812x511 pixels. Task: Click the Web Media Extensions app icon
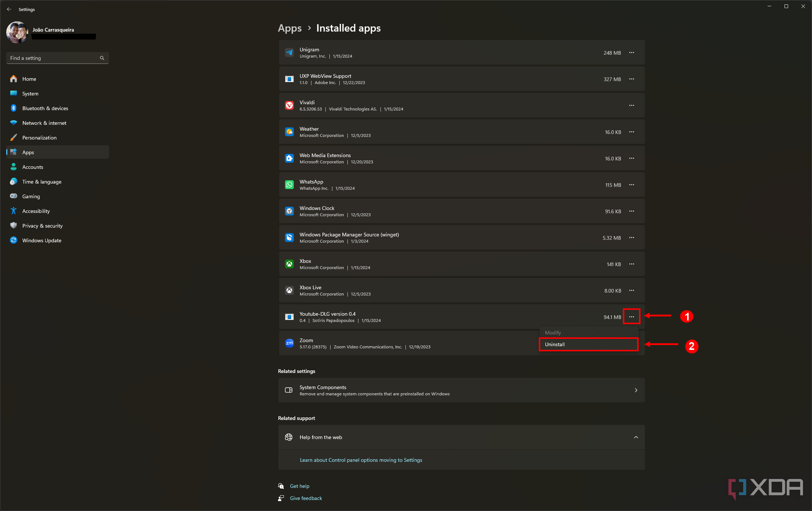click(289, 159)
